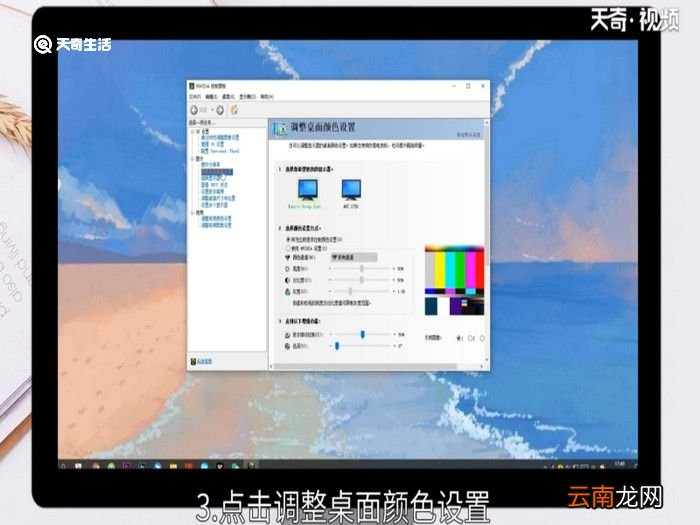
Task: Click the scroll-down arrow of vertical scrollbar
Action: click(x=486, y=358)
